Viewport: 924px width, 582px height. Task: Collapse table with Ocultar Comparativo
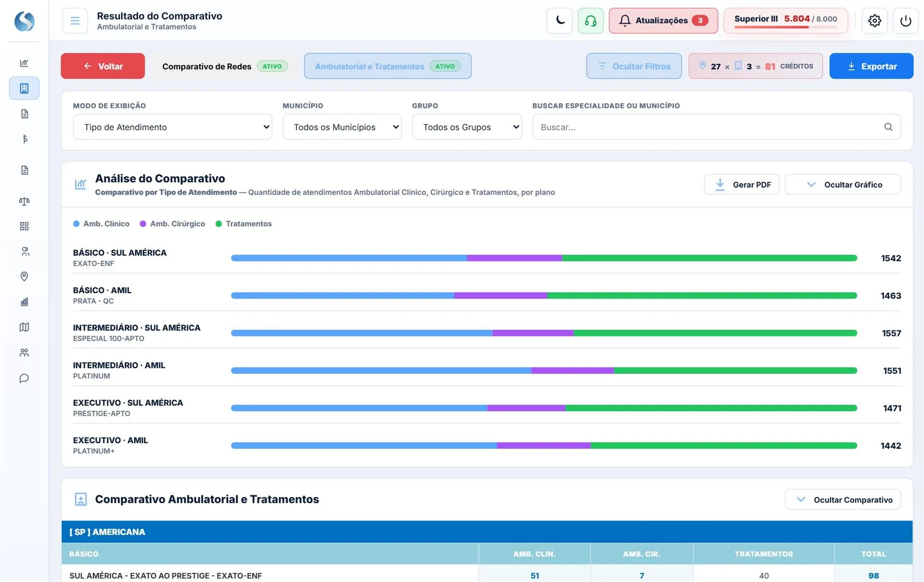click(x=843, y=500)
